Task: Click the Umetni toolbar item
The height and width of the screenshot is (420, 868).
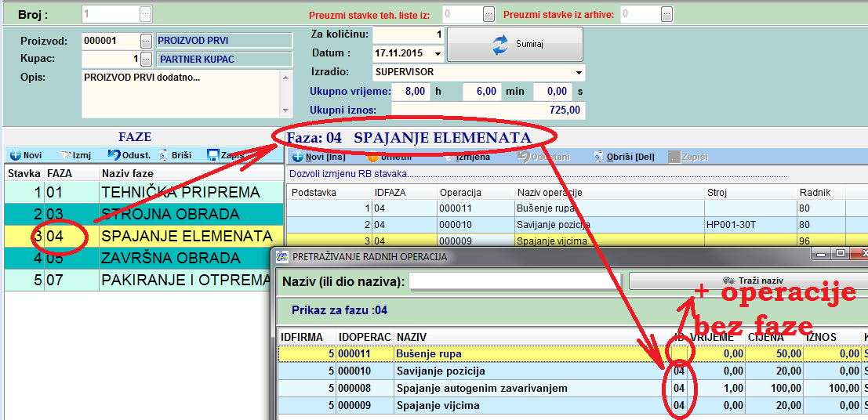Action: point(388,157)
